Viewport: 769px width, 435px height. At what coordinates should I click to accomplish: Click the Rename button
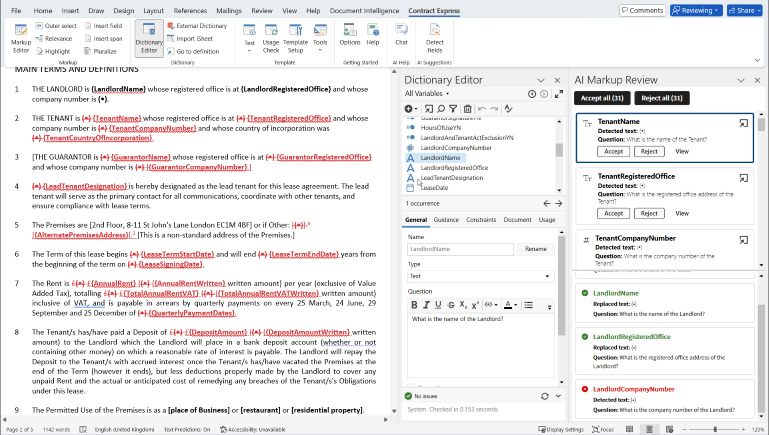click(536, 249)
